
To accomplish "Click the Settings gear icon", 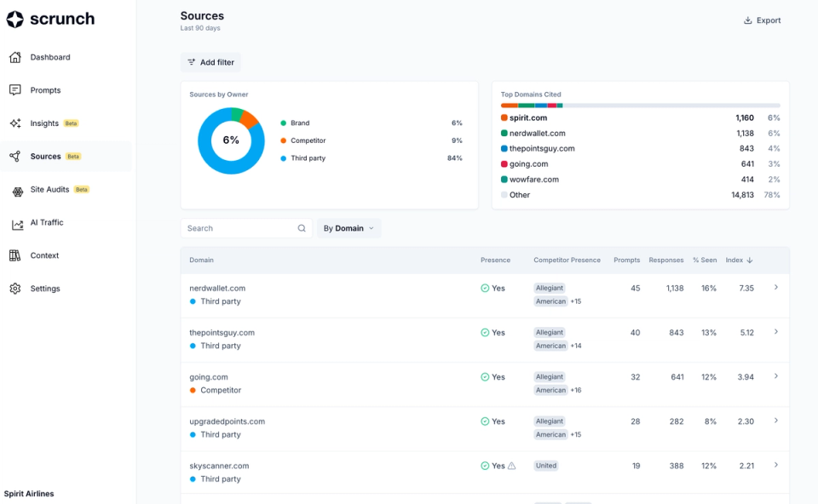I will tap(15, 289).
